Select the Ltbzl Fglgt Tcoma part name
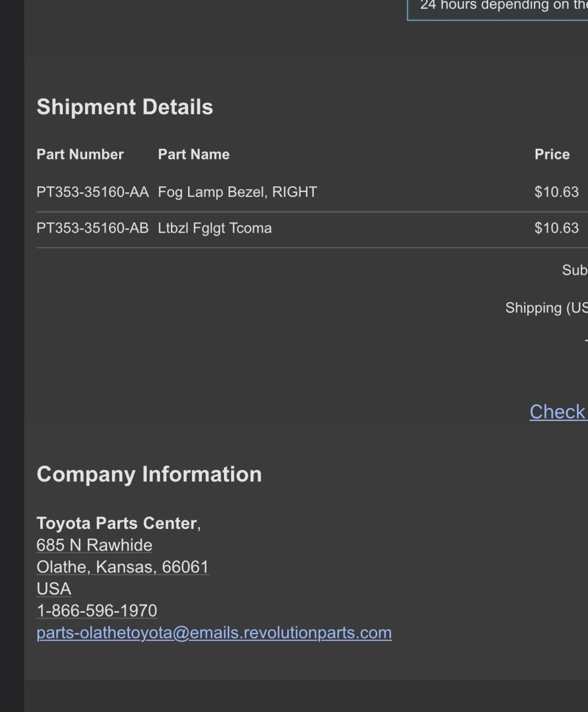Viewport: 588px width, 712px height. [215, 228]
